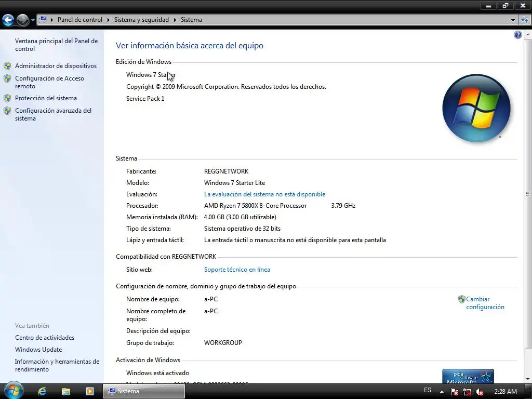Screen dimensions: 532x399
Task: Select Sistema operativo de 32 bits text
Action: tap(242, 229)
